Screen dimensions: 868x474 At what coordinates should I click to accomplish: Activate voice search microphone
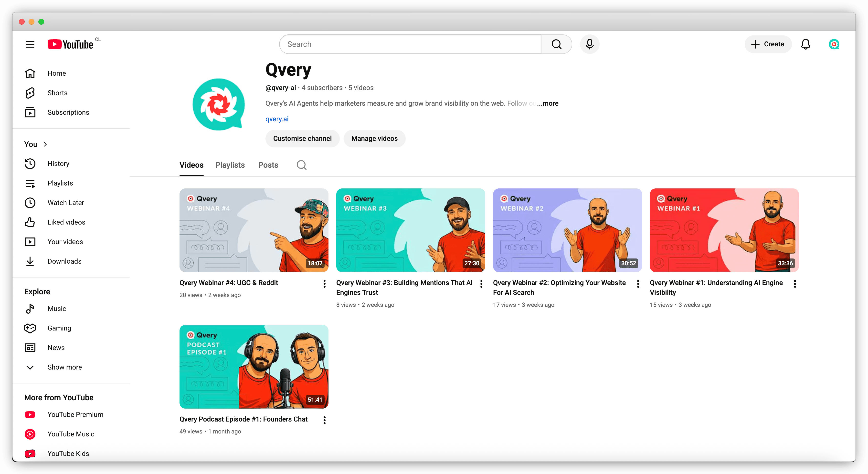(x=590, y=44)
